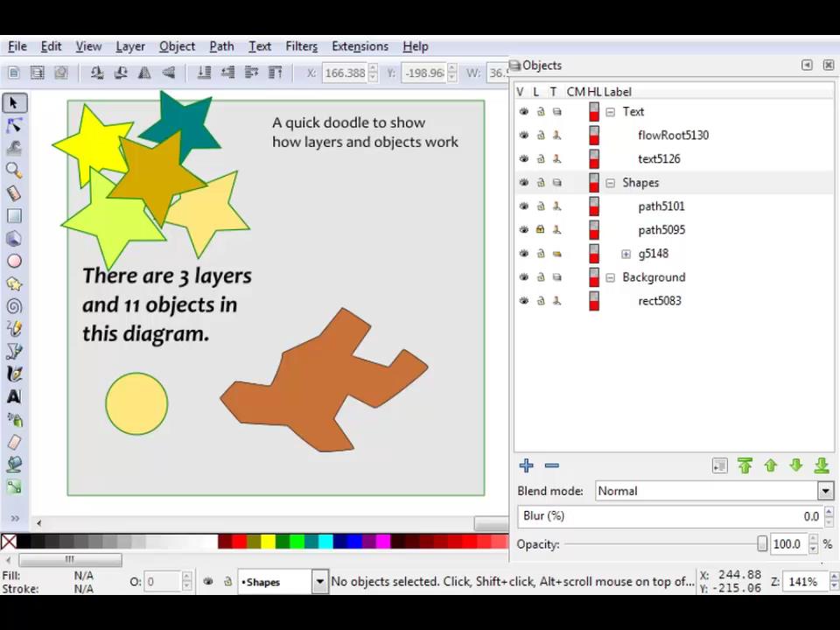Viewport: 840px width, 630px height.
Task: Open the Shapes layer selector in status bar
Action: (x=318, y=581)
